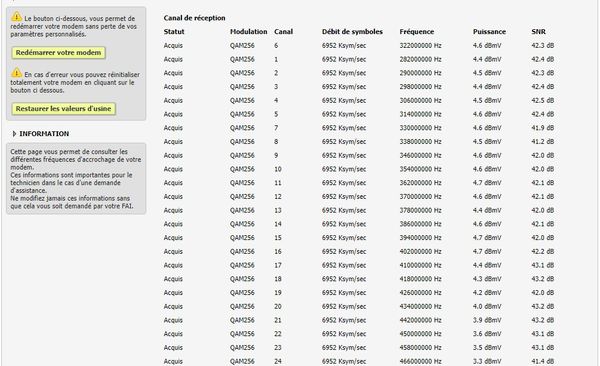
Task: Click the Débit de symboles header
Action: click(x=352, y=32)
